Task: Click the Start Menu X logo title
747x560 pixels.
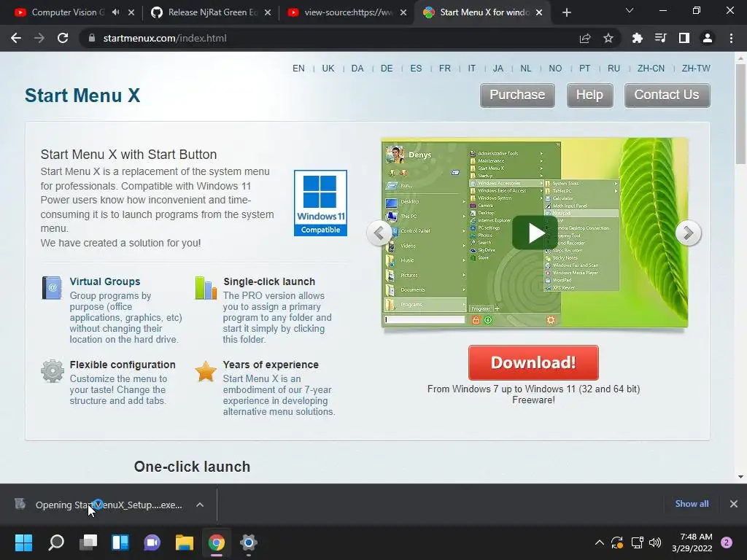Action: (x=82, y=96)
